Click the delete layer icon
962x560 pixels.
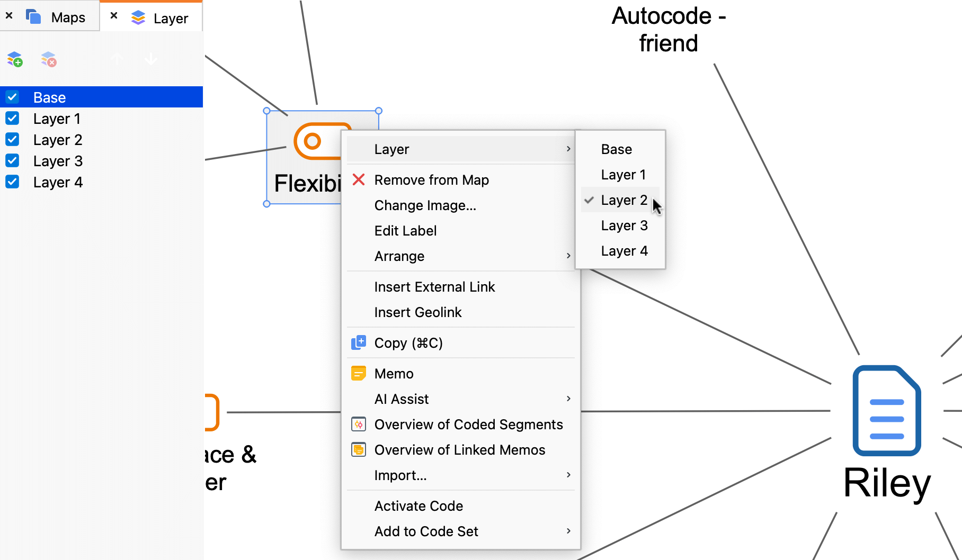click(x=49, y=59)
